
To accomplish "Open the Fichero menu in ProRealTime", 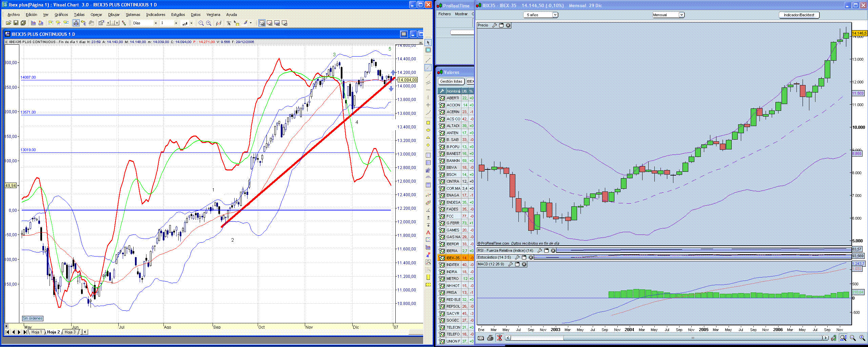I will (x=445, y=14).
